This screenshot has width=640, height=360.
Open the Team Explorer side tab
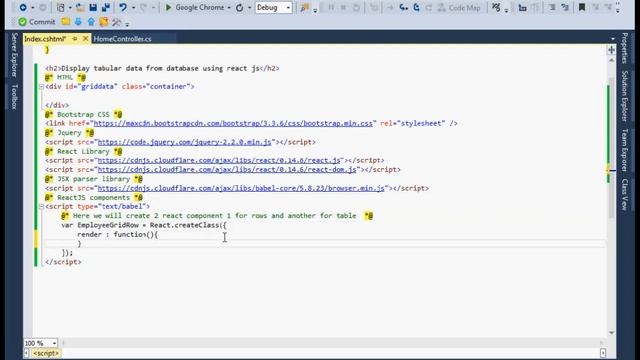click(624, 150)
